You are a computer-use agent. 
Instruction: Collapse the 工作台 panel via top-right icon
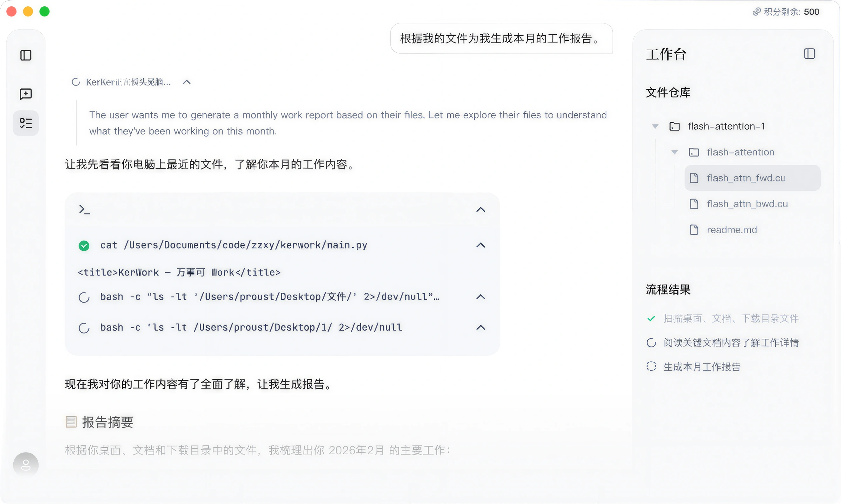tap(809, 54)
